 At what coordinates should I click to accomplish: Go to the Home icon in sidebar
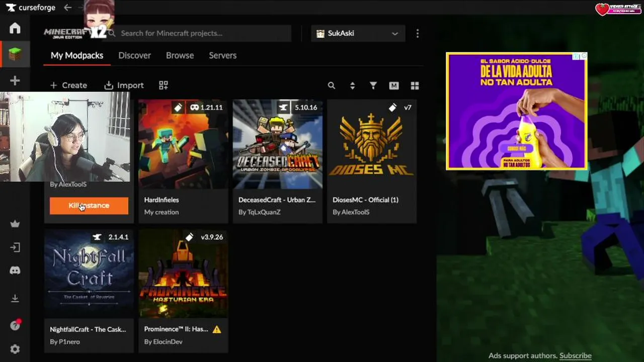tap(15, 28)
